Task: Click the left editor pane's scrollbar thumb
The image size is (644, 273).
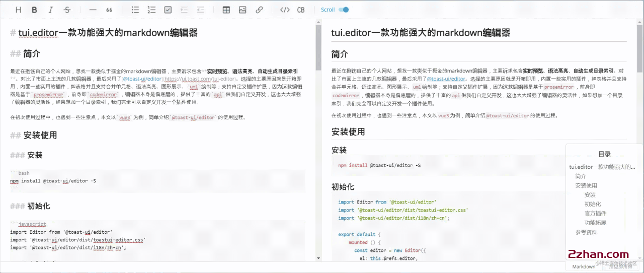Action: tap(318, 48)
